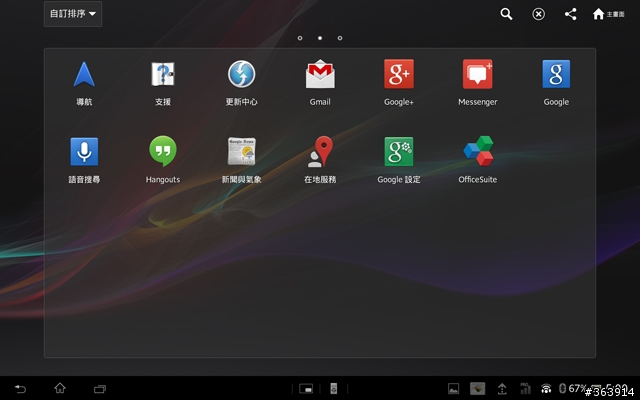Open the picture notification icon
This screenshot has width=640, height=400.
coord(453,389)
